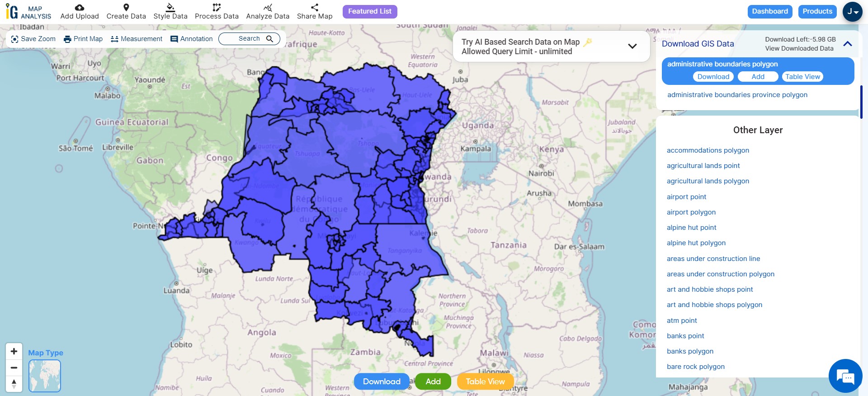Open the Share Map menu
This screenshot has height=396, width=868.
(315, 12)
